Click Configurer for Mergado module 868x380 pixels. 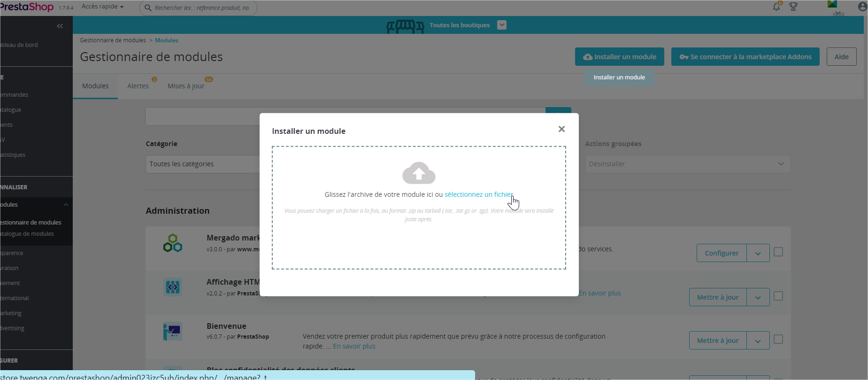pyautogui.click(x=722, y=253)
